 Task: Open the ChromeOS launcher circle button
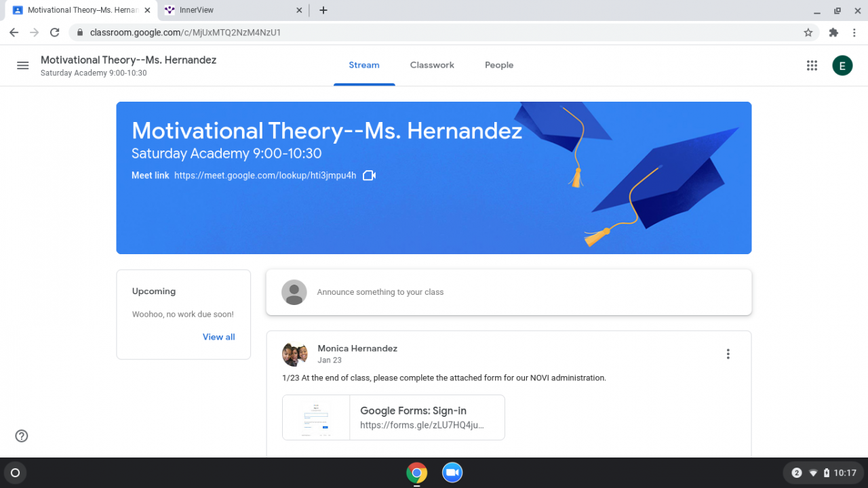pyautogui.click(x=16, y=473)
